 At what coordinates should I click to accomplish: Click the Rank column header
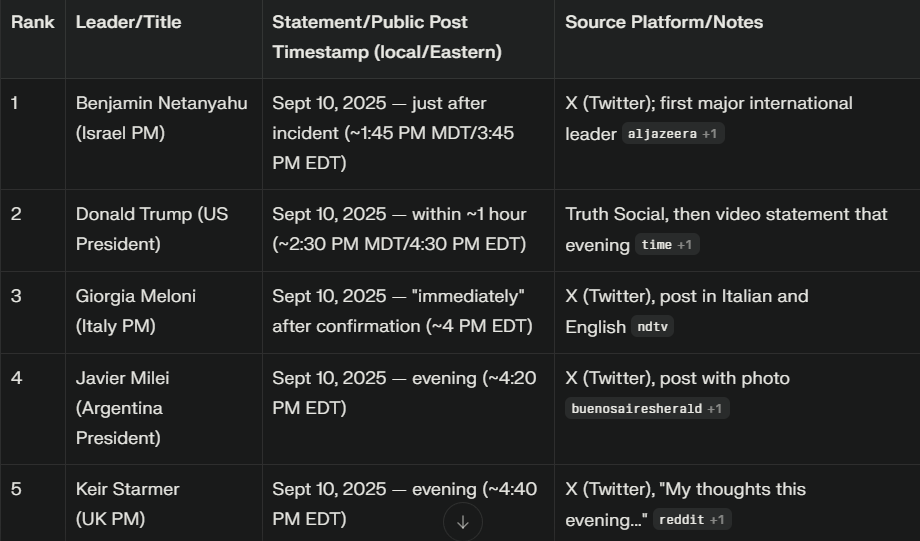(x=33, y=22)
